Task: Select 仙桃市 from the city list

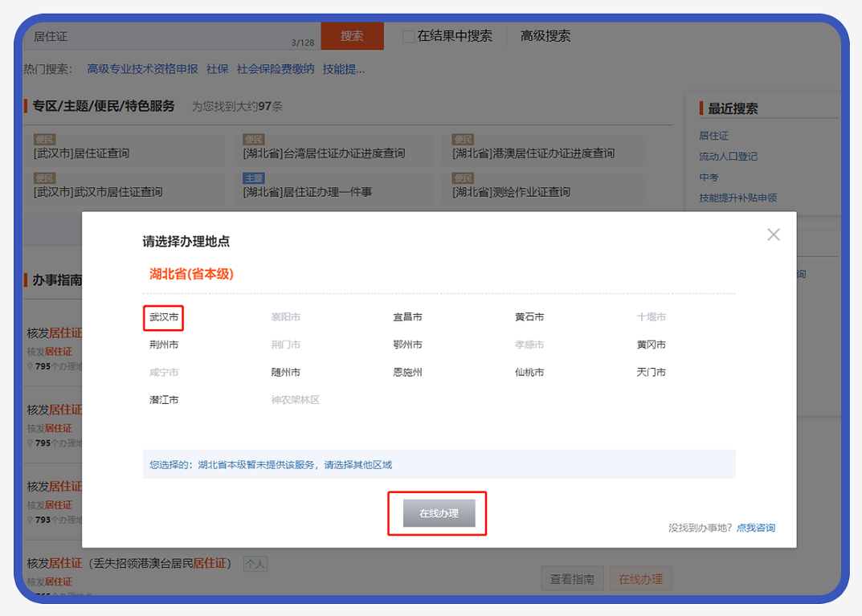Action: pyautogui.click(x=529, y=372)
